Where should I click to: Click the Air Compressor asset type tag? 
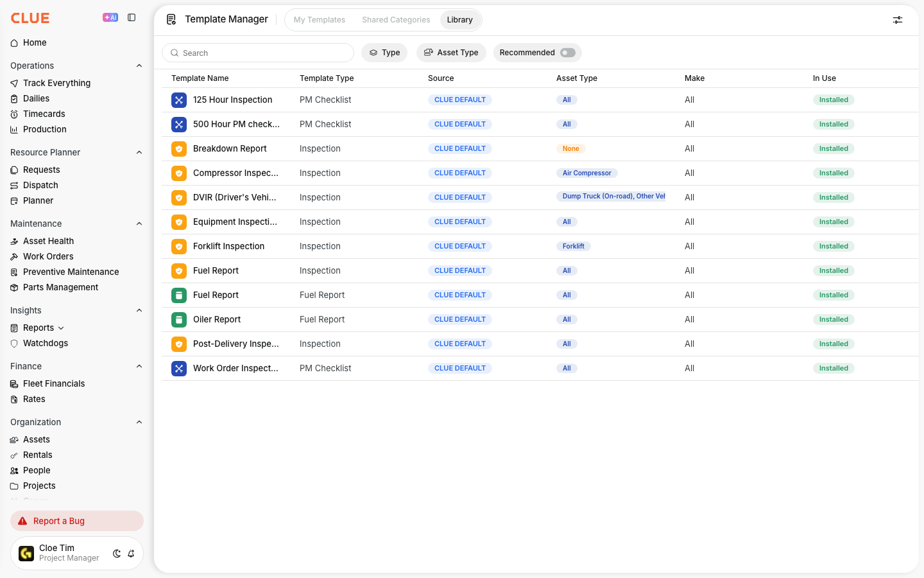click(x=587, y=173)
